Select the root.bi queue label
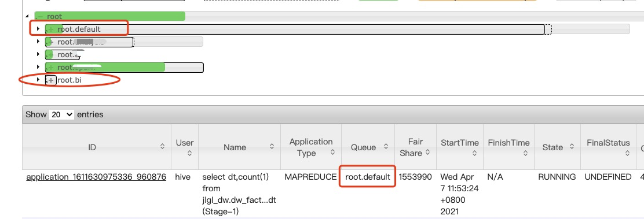This screenshot has width=644, height=219. click(x=69, y=80)
